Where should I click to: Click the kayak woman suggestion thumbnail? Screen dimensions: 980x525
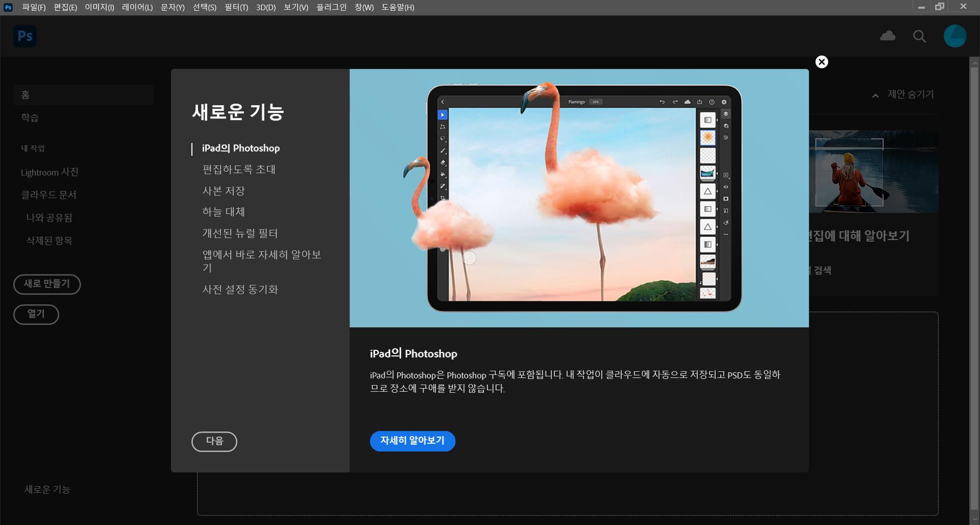point(873,172)
